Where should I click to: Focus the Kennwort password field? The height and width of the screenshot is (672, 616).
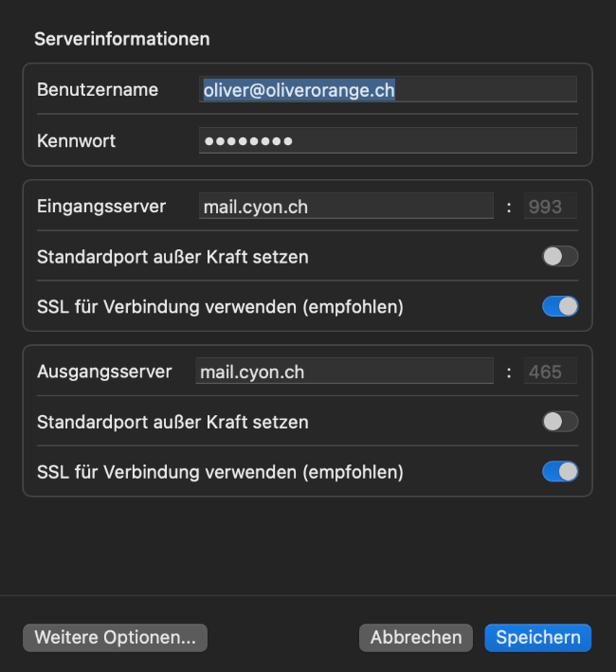(388, 141)
